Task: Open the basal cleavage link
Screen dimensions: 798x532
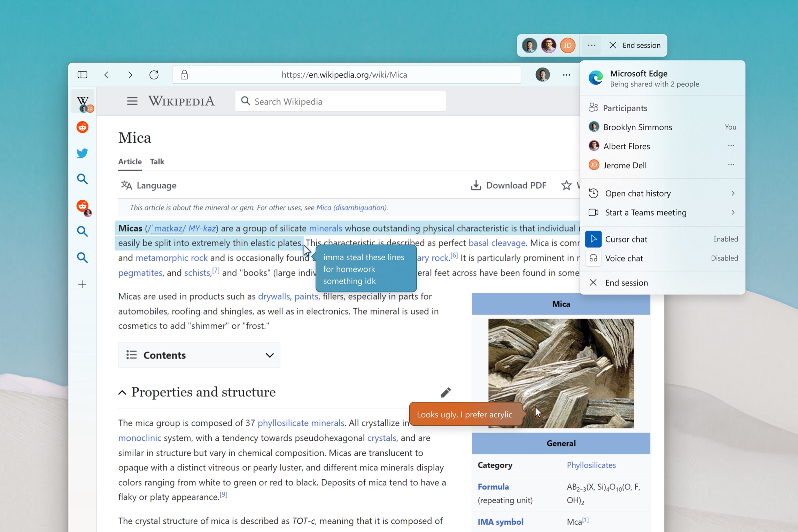Action: click(x=497, y=243)
